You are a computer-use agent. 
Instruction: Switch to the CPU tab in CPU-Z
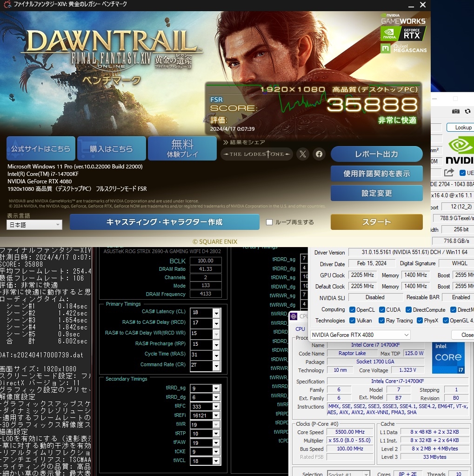pos(300,329)
